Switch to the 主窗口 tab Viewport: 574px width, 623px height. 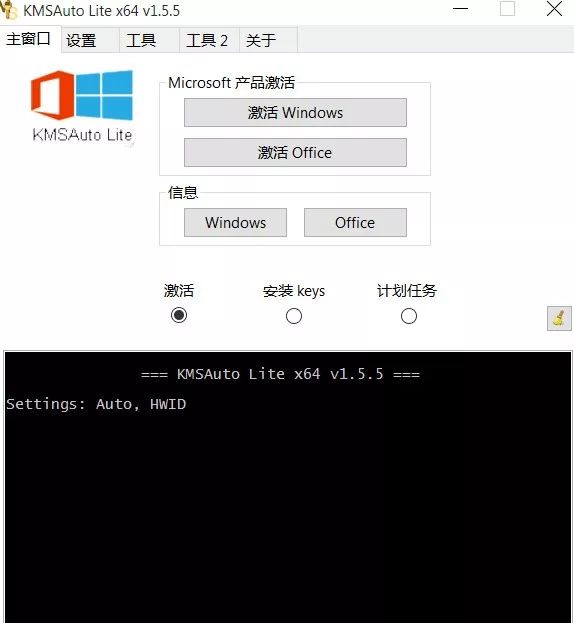pos(30,39)
